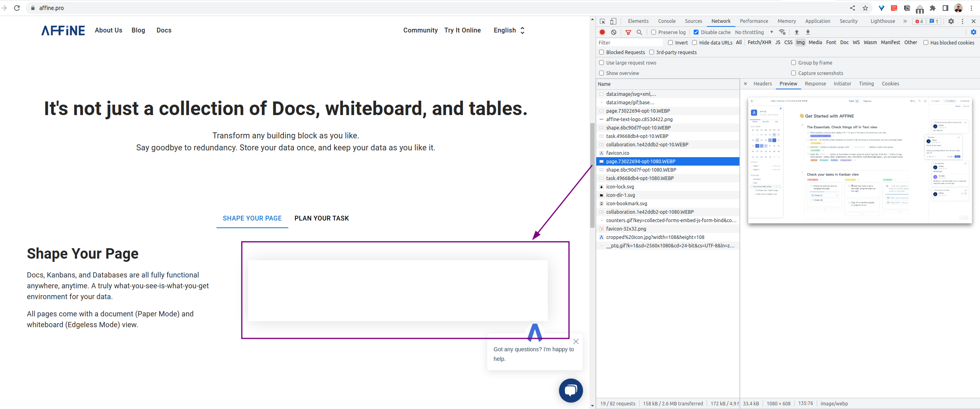
Task: Enable Use large request rows checkbox
Action: (601, 63)
